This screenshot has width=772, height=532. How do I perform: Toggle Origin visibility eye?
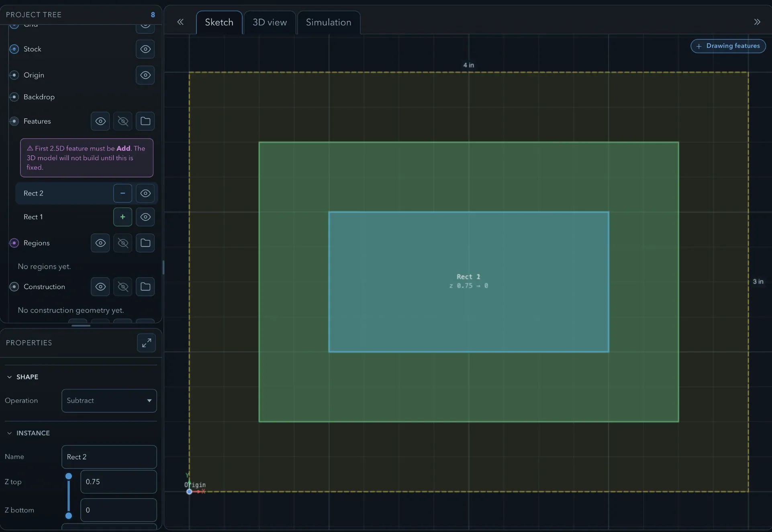pyautogui.click(x=145, y=75)
